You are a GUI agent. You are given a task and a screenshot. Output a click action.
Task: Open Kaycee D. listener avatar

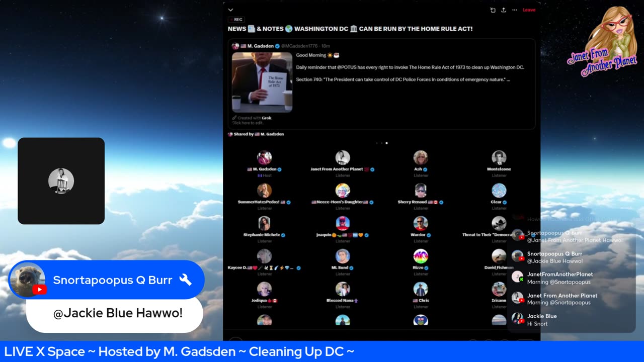[x=264, y=256]
